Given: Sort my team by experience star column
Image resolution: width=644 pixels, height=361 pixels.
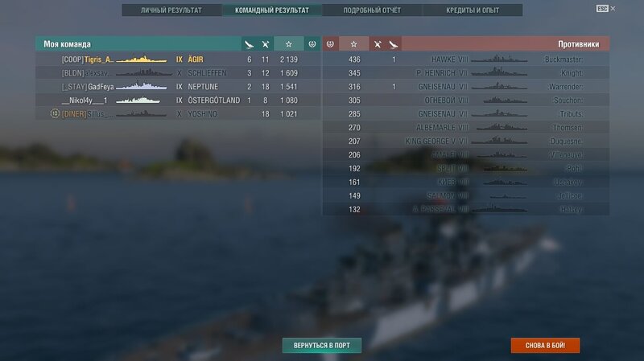Looking at the screenshot, I should coord(289,44).
